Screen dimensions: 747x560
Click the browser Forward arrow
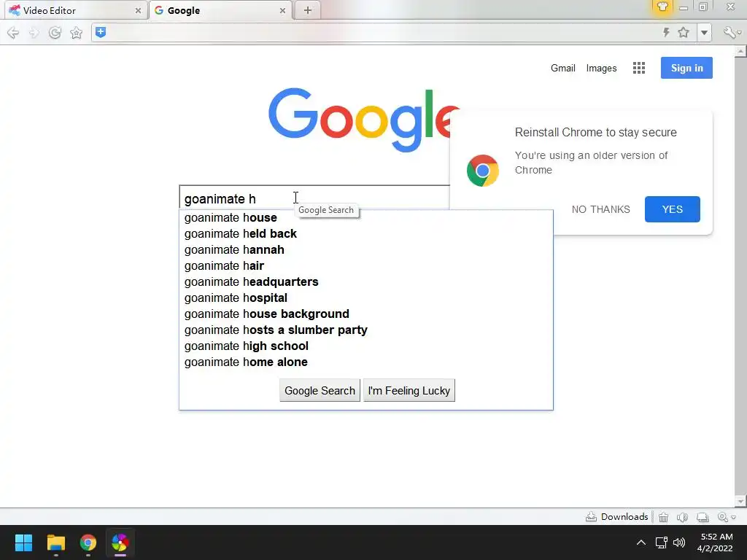coord(34,32)
